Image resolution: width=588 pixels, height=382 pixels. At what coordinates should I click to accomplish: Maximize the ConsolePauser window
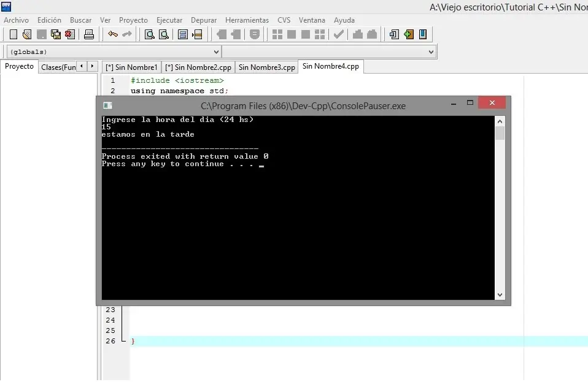[x=470, y=103]
